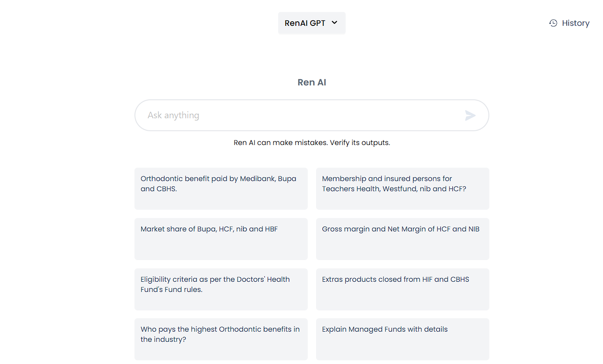Select the highest Orthodontic benefits question

[x=221, y=339]
